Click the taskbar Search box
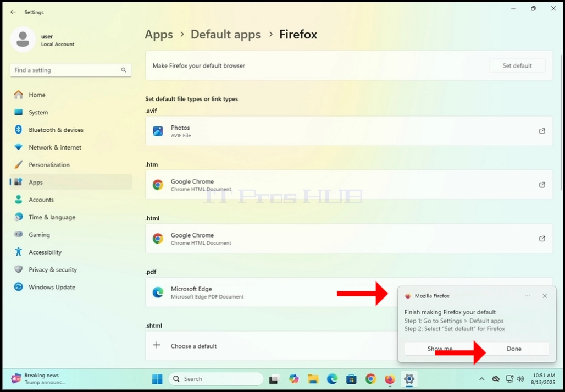 pyautogui.click(x=216, y=379)
